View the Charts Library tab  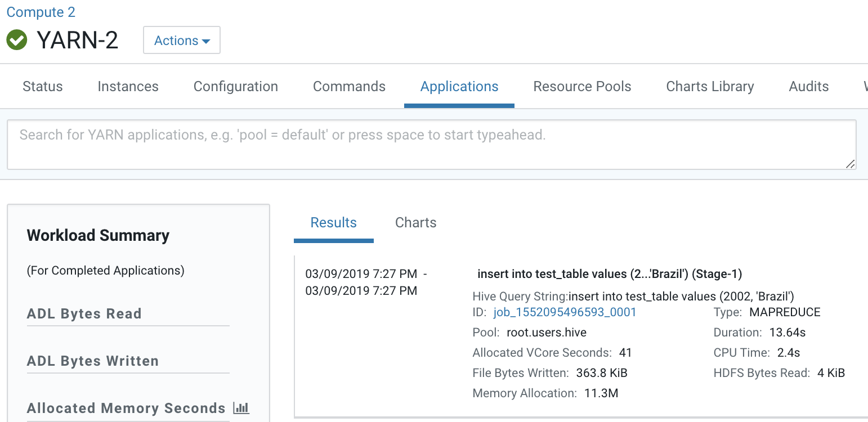pyautogui.click(x=710, y=86)
